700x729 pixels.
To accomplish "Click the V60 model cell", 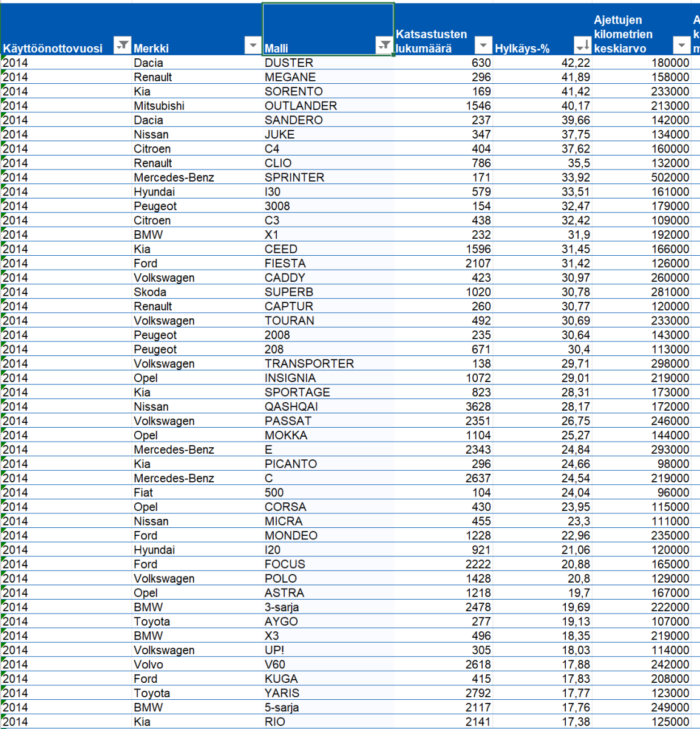I will [x=328, y=665].
